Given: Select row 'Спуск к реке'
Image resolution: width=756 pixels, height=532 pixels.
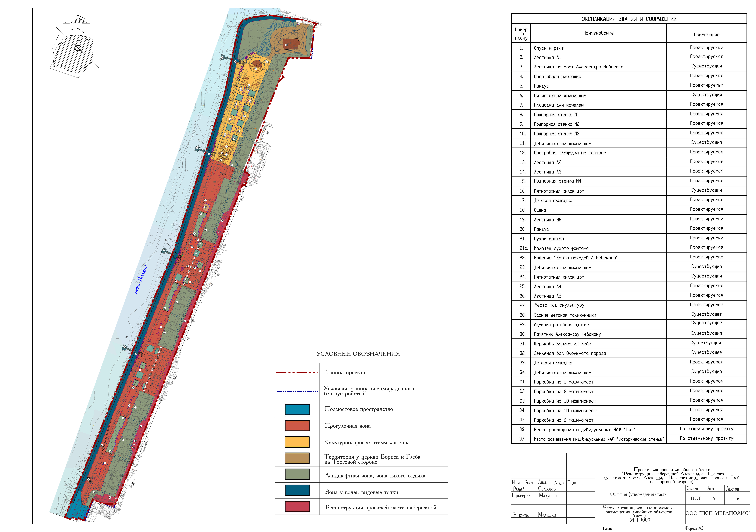Looking at the screenshot, I should [x=629, y=48].
